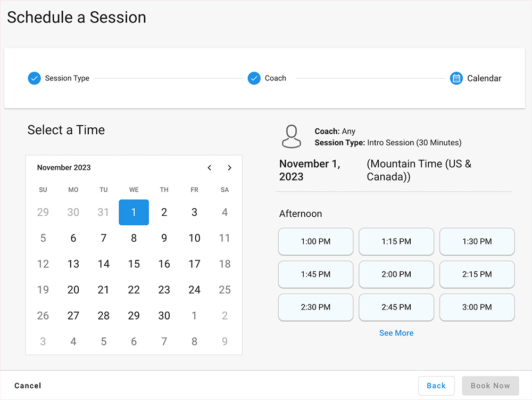Screen dimensions: 532x400
Task: Click the Mountain Time timezone text
Action: 419,170
